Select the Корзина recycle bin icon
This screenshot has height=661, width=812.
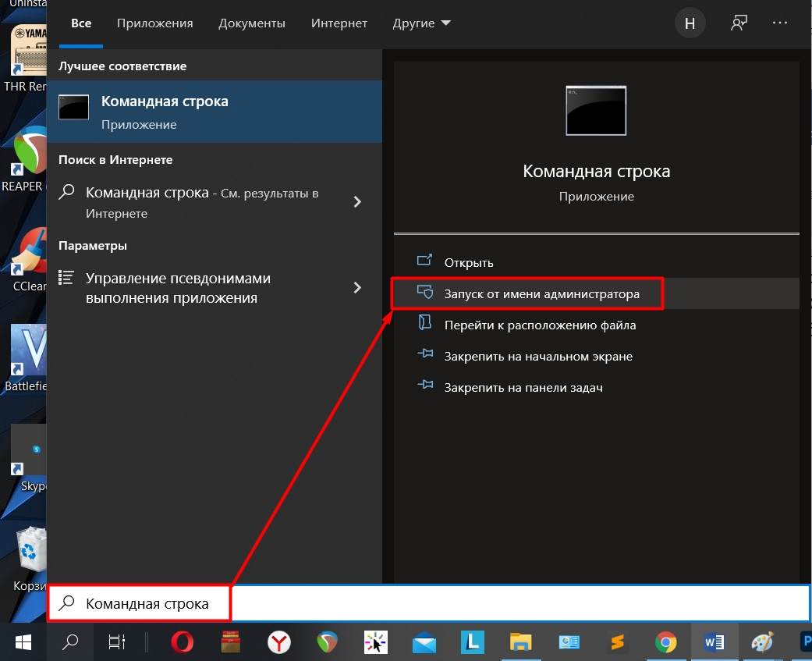30,559
